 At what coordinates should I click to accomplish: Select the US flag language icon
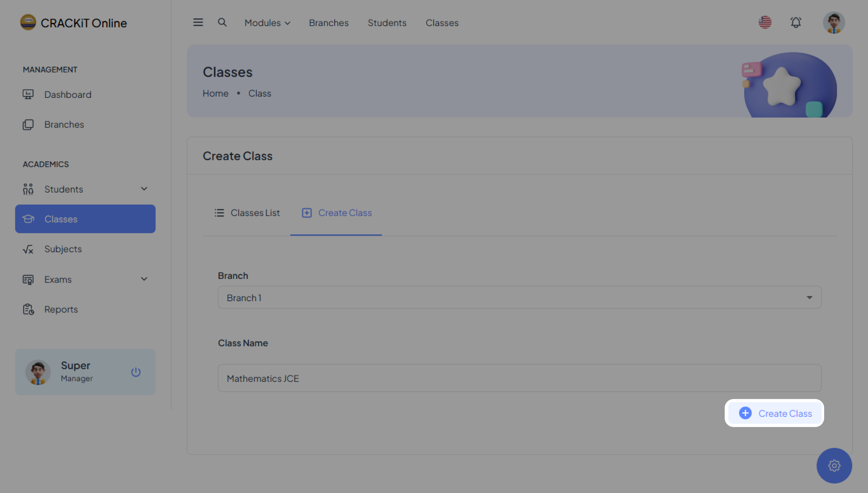[765, 22]
